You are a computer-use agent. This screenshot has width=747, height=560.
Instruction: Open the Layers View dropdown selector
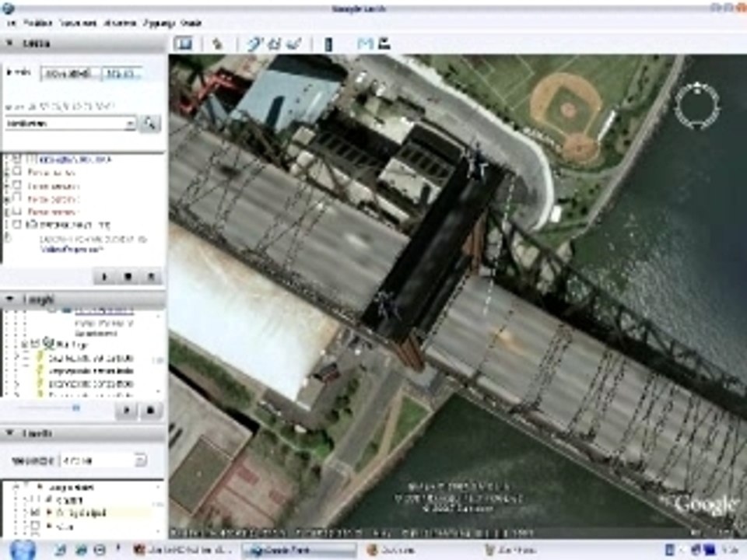click(140, 460)
